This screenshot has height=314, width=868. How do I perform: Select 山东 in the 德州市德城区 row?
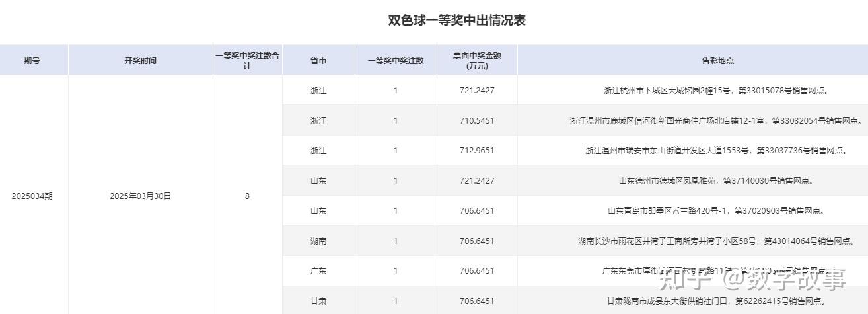click(318, 180)
